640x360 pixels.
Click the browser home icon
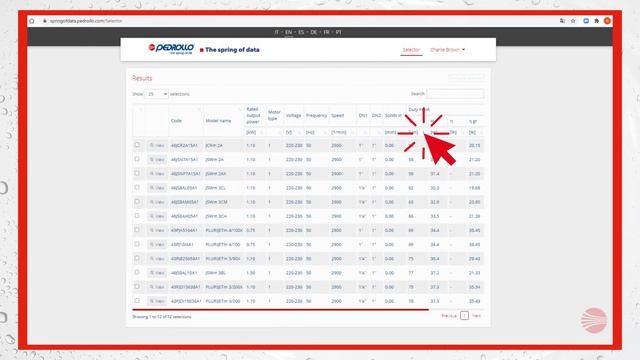pos(32,21)
